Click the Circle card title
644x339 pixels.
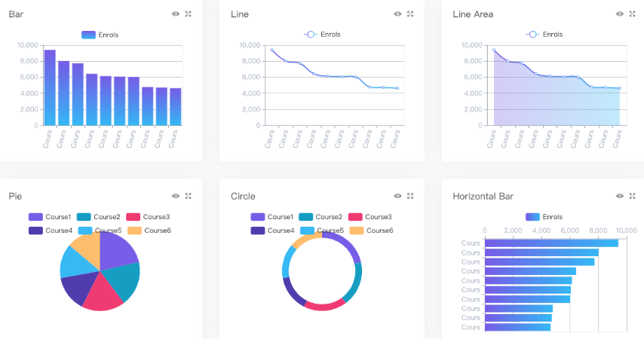pos(243,196)
